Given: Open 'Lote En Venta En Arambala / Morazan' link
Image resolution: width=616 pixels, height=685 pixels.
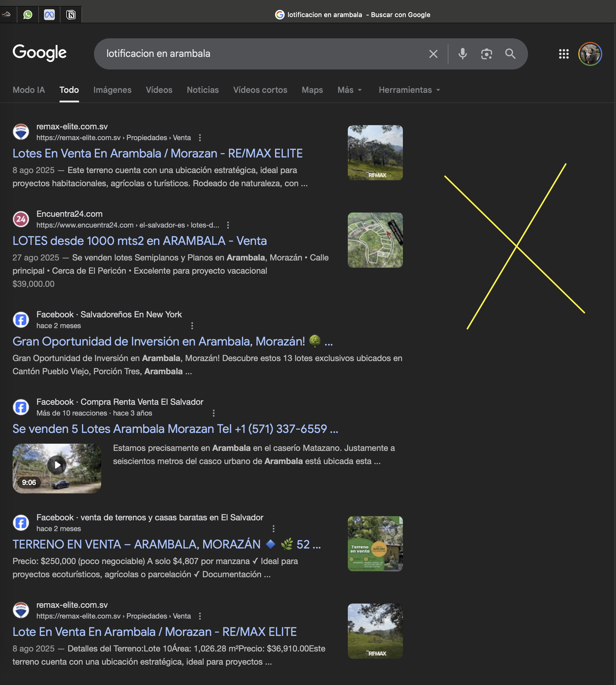Looking at the screenshot, I should (x=155, y=631).
